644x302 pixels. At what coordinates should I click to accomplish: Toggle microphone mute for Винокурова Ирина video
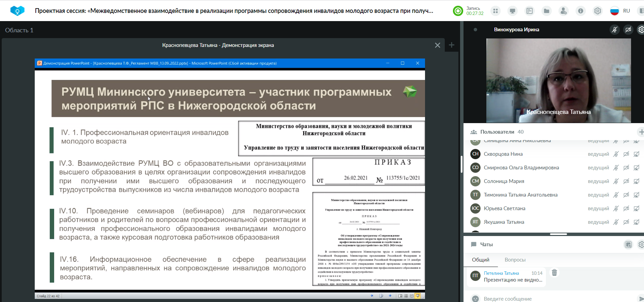[x=615, y=30]
